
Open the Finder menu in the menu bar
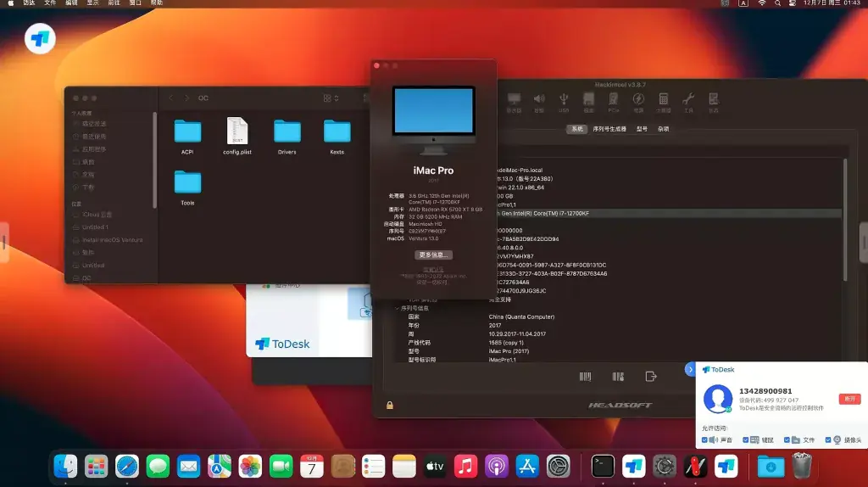click(x=29, y=3)
